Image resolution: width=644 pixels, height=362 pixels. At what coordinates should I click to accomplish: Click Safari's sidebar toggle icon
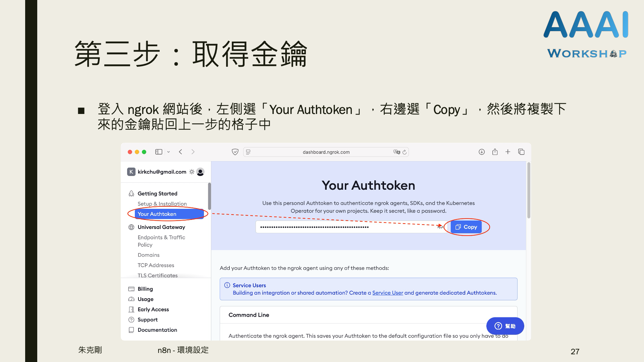coord(159,152)
